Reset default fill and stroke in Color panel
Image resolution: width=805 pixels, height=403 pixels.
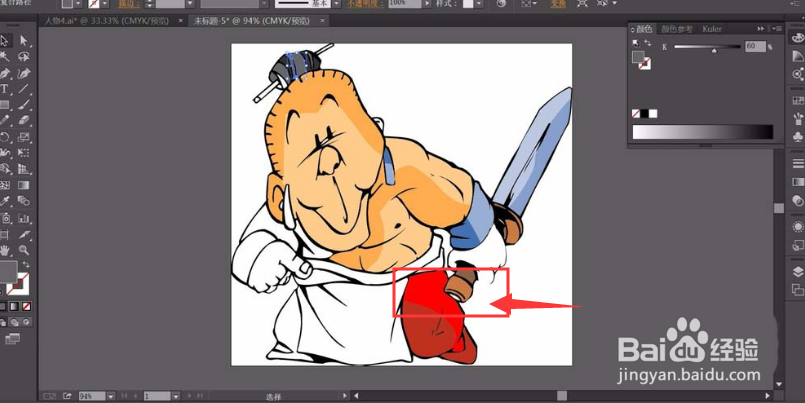click(636, 43)
